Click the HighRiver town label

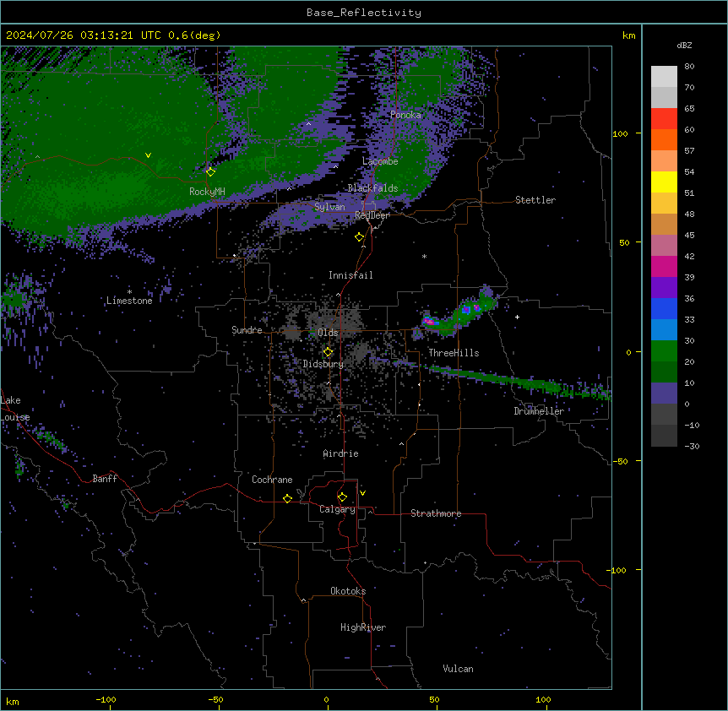tap(363, 627)
